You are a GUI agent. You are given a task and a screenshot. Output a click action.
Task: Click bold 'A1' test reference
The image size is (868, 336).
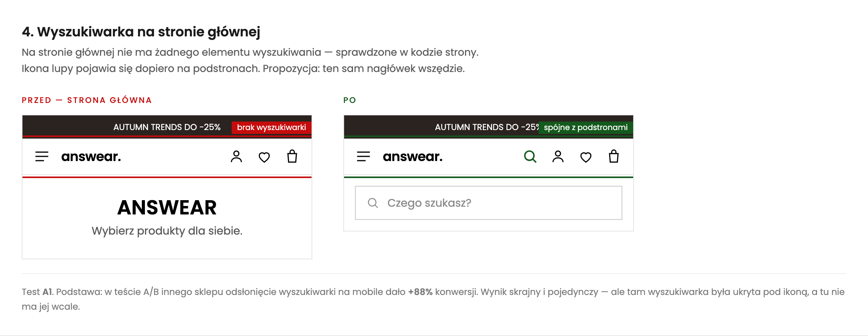47,292
